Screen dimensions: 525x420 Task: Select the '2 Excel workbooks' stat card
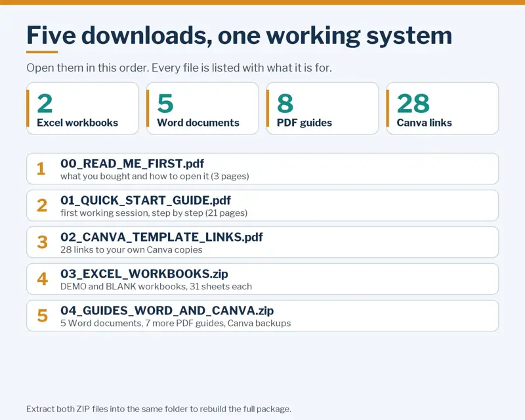coord(83,108)
